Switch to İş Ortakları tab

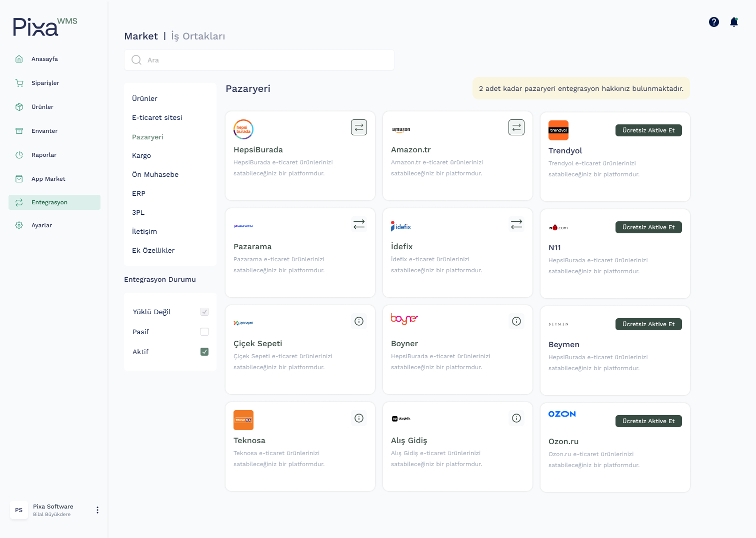(x=198, y=36)
